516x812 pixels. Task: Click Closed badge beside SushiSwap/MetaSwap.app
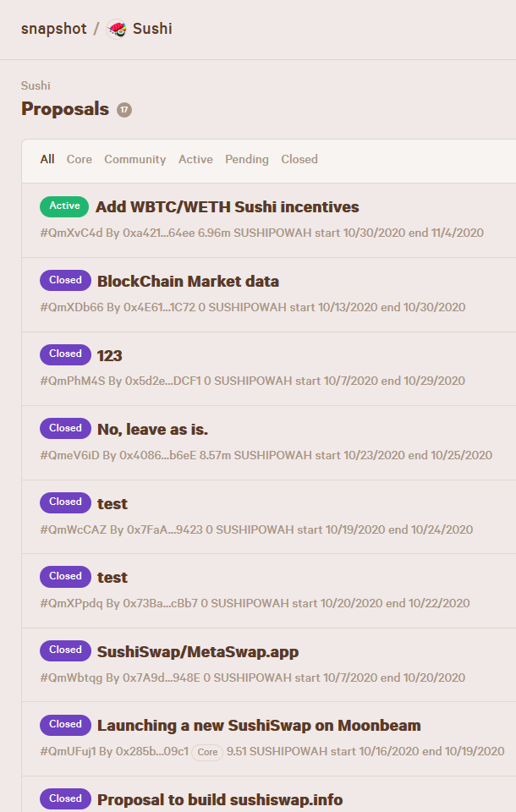click(x=65, y=650)
